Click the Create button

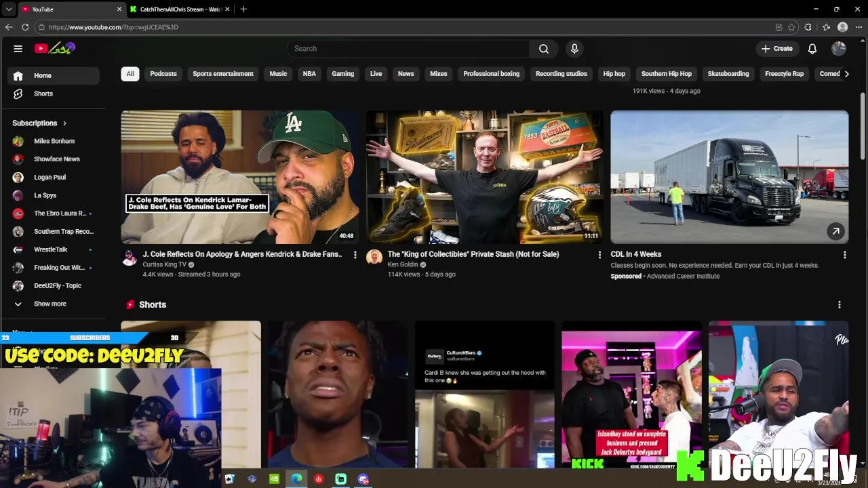click(x=776, y=49)
